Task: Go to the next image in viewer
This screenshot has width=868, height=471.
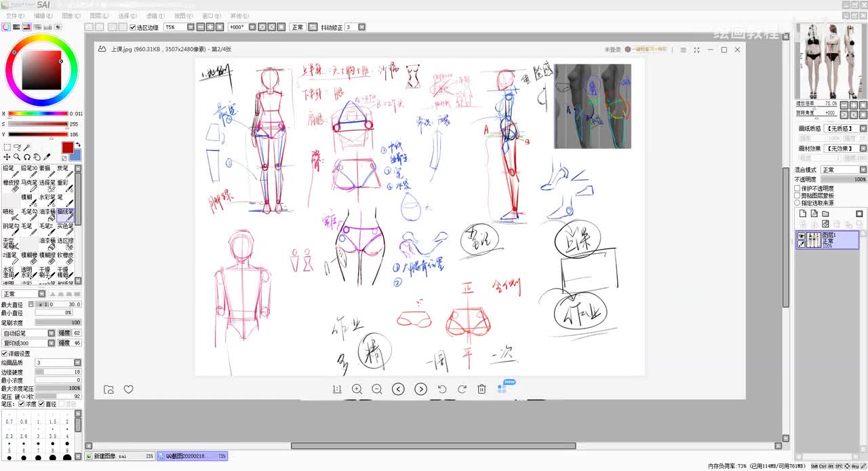Action: click(420, 389)
